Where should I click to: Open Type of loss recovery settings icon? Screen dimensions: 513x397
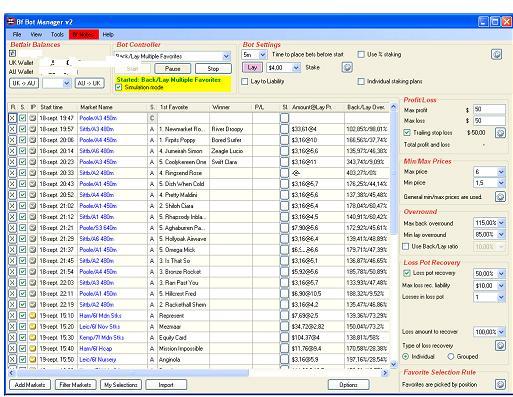point(500,345)
